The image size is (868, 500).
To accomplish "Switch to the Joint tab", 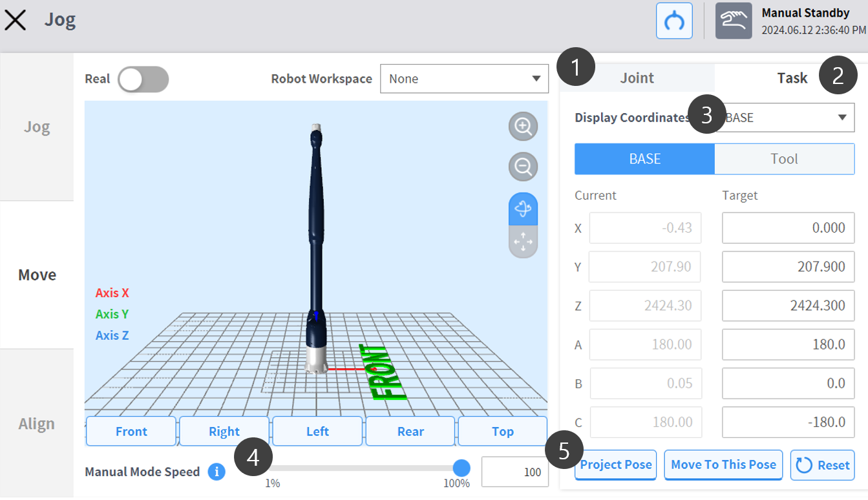I will (637, 78).
